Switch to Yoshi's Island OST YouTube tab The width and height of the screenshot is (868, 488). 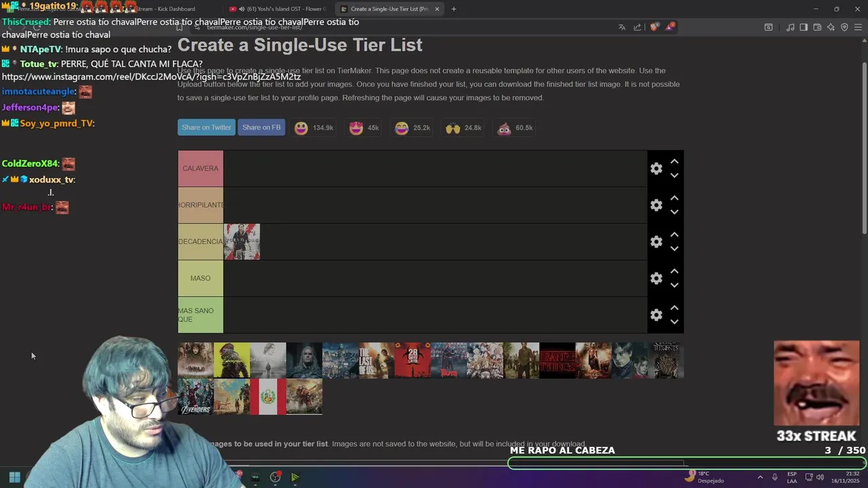pyautogui.click(x=278, y=9)
